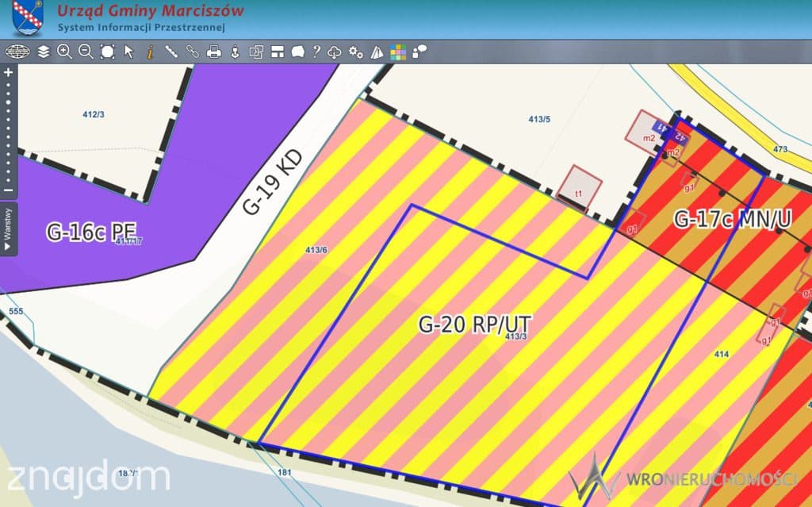812x507 pixels.
Task: Select the arrow pointer tool
Action: [129, 52]
